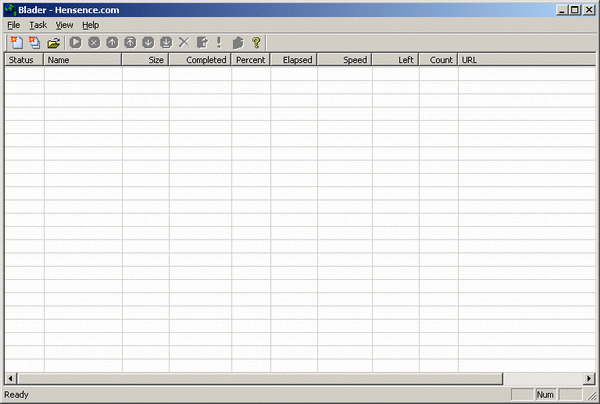
Task: Open the Task menu
Action: (38, 25)
